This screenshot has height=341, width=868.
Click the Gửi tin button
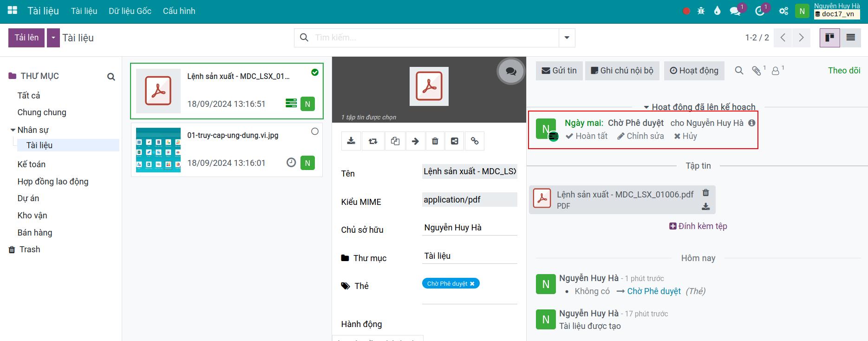pyautogui.click(x=559, y=71)
